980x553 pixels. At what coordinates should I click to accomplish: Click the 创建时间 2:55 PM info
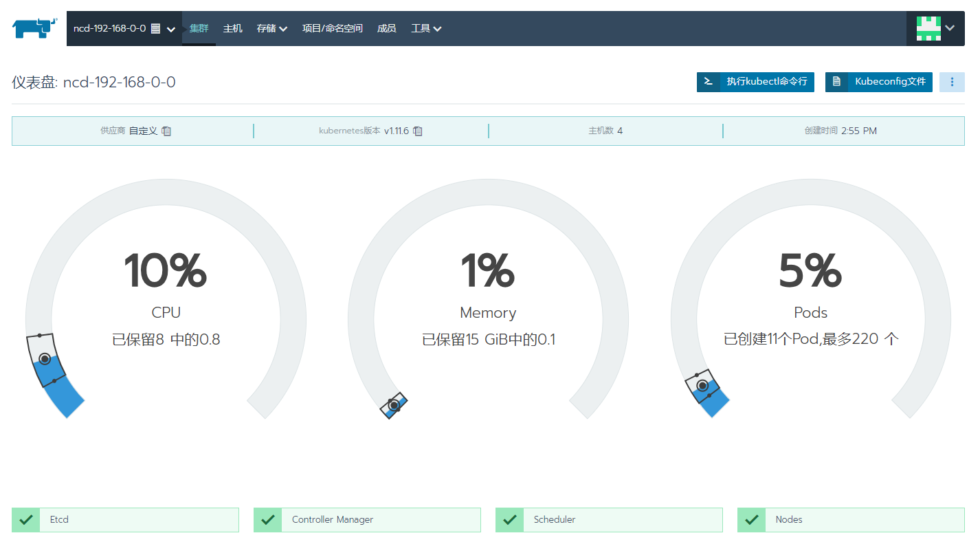point(840,131)
